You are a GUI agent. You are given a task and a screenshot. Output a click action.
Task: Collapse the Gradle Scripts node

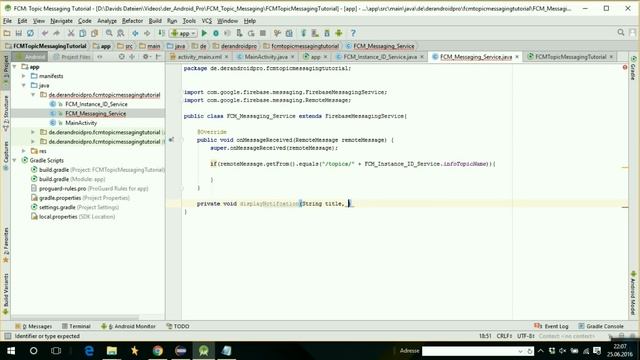15,160
